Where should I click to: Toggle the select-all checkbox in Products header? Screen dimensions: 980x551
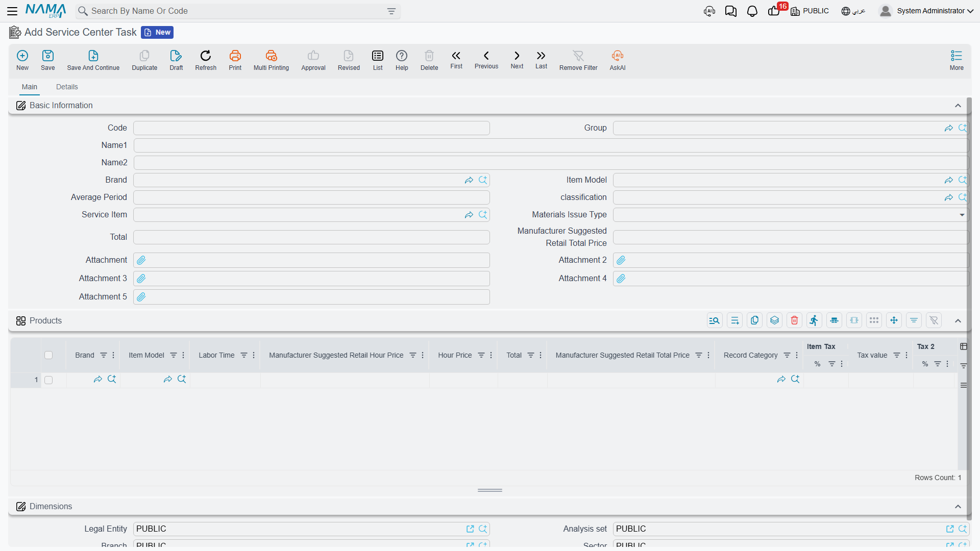tap(48, 355)
